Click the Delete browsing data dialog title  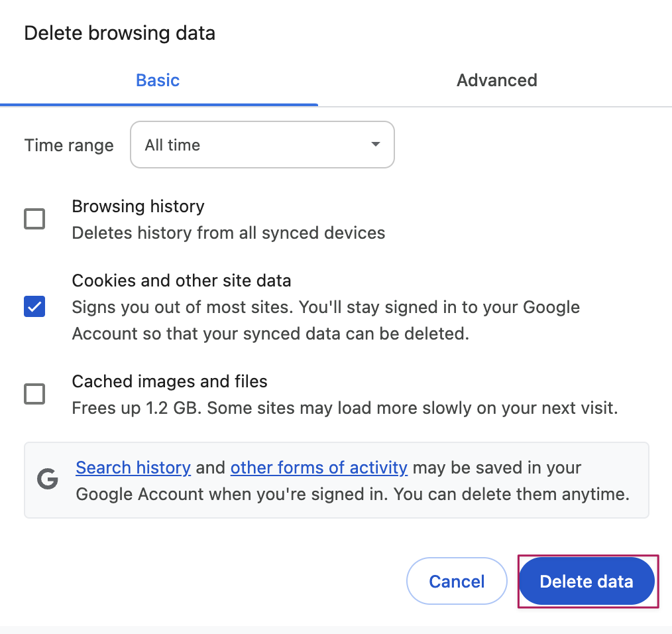coord(120,33)
